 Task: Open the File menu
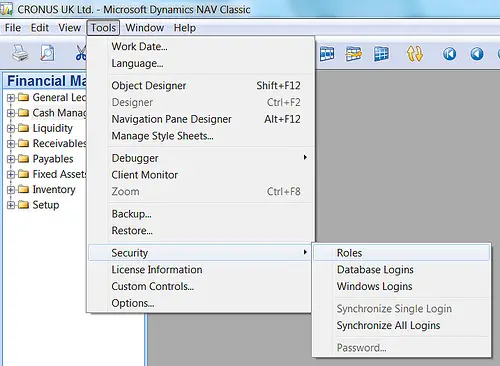coord(13,28)
